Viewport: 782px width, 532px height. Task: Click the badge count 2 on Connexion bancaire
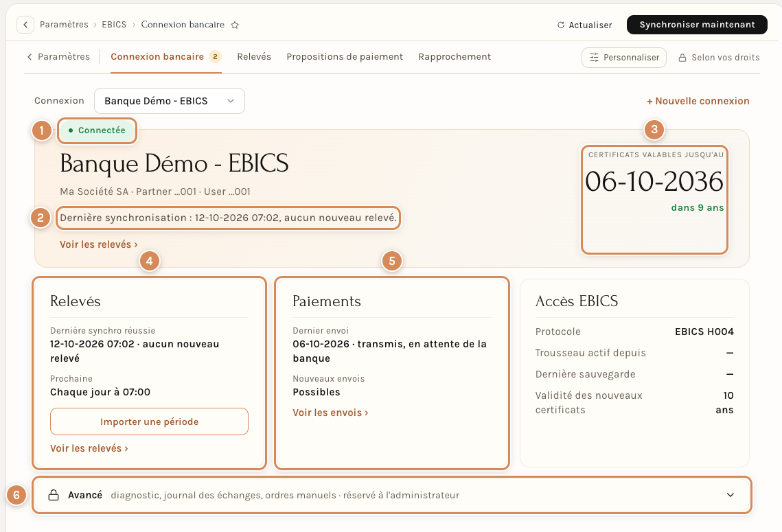(215, 57)
